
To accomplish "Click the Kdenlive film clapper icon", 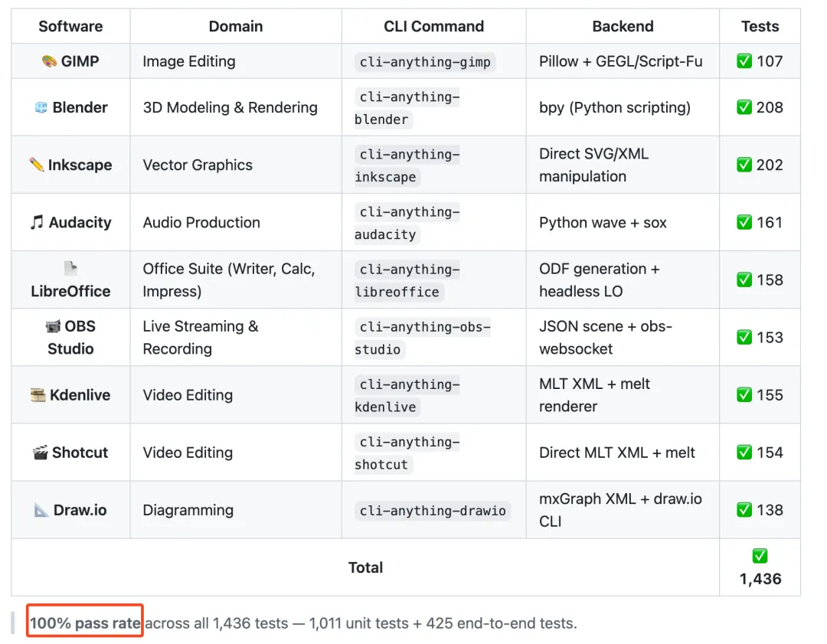I will 38,395.
